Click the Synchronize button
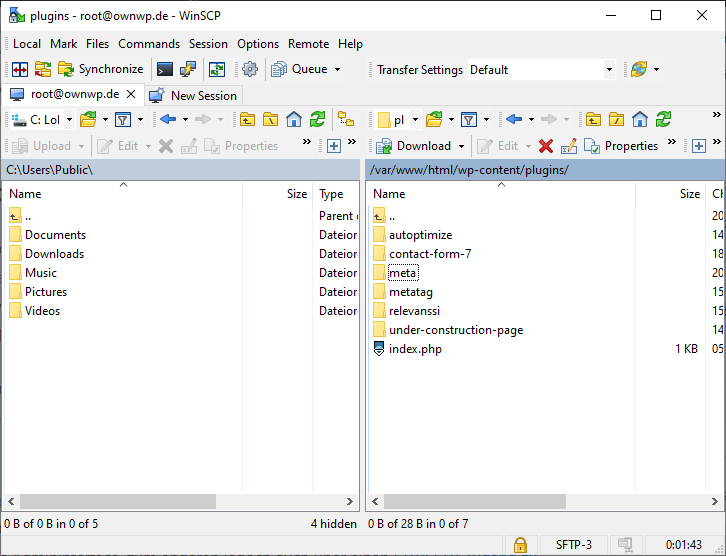Viewport: 726px width, 556px height. click(100, 69)
